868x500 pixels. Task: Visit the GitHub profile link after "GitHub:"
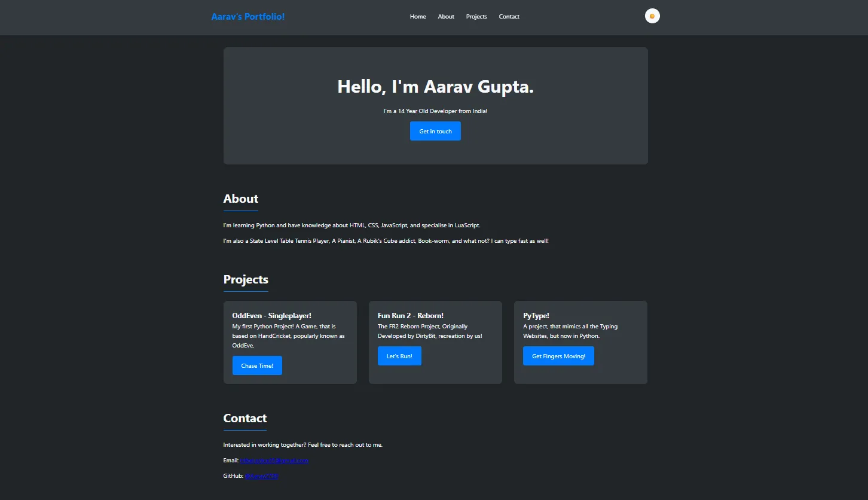point(262,476)
